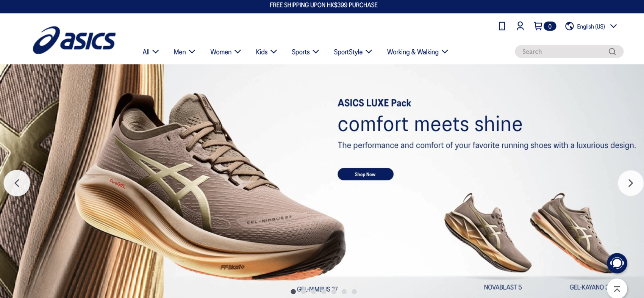Open the Women navigation menu

(x=225, y=52)
